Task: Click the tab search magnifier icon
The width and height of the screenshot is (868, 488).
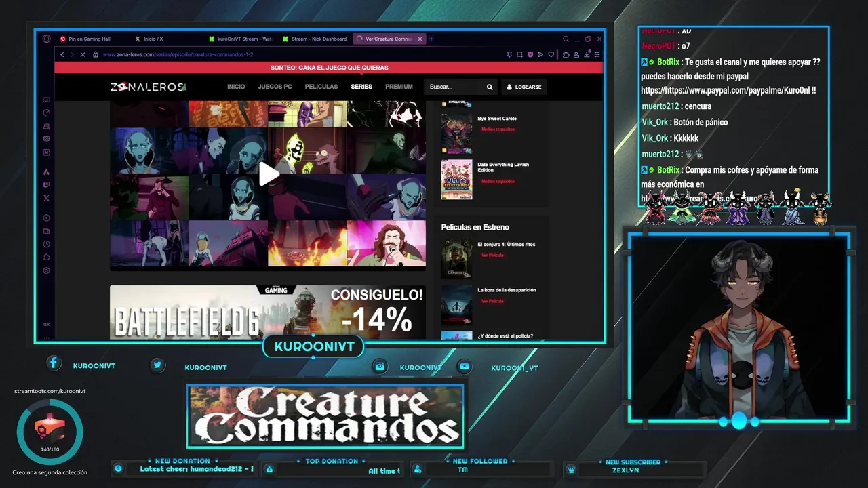Action: click(x=566, y=39)
